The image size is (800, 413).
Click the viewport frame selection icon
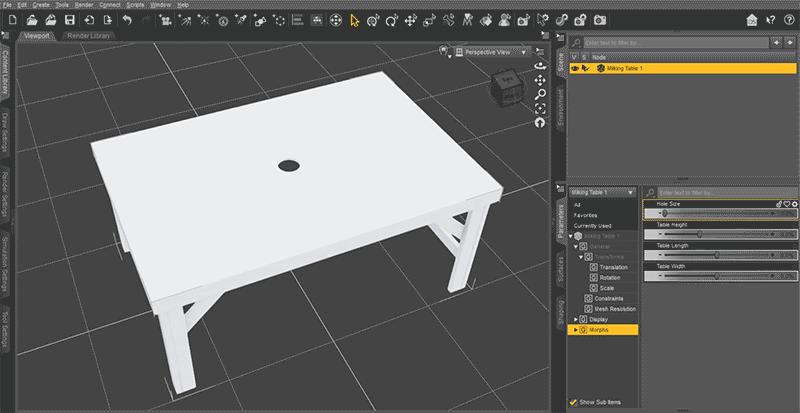click(540, 108)
